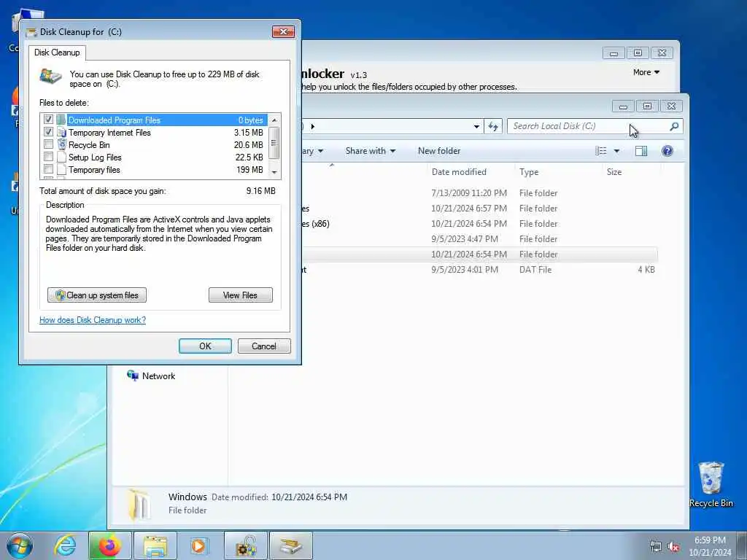Switch to the Unlocker taskbar button

(247, 545)
